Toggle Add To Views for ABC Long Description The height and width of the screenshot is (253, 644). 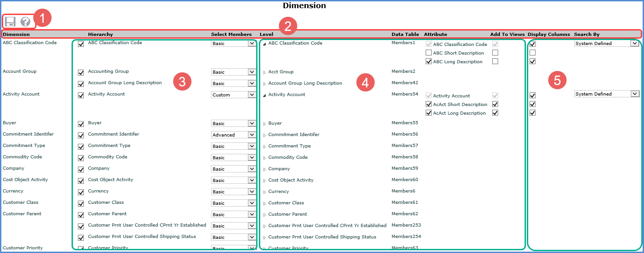(x=495, y=61)
